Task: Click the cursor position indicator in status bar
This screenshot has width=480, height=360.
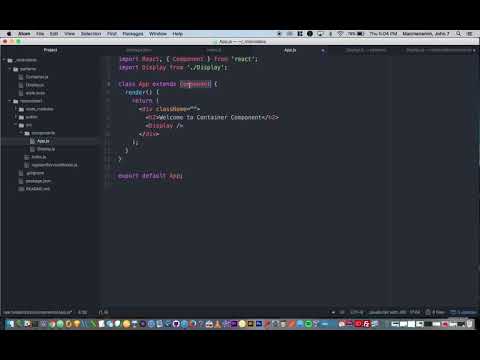Action: point(82,312)
